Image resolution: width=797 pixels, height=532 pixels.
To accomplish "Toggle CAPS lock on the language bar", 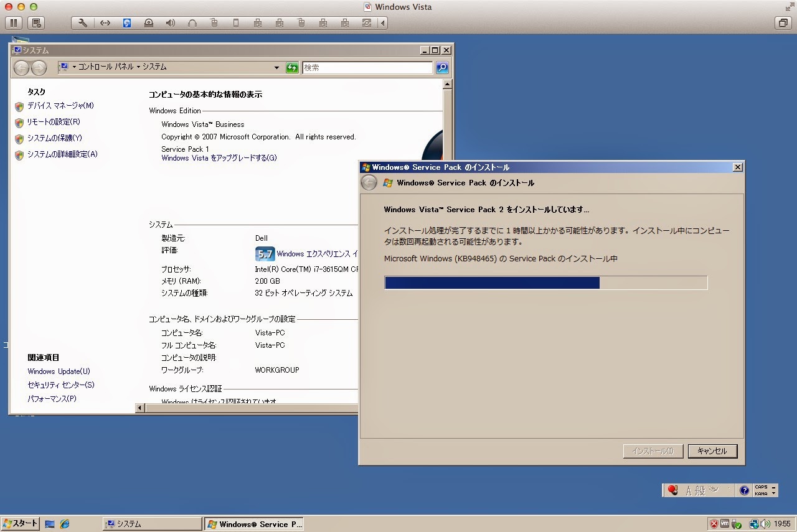I will (761, 487).
